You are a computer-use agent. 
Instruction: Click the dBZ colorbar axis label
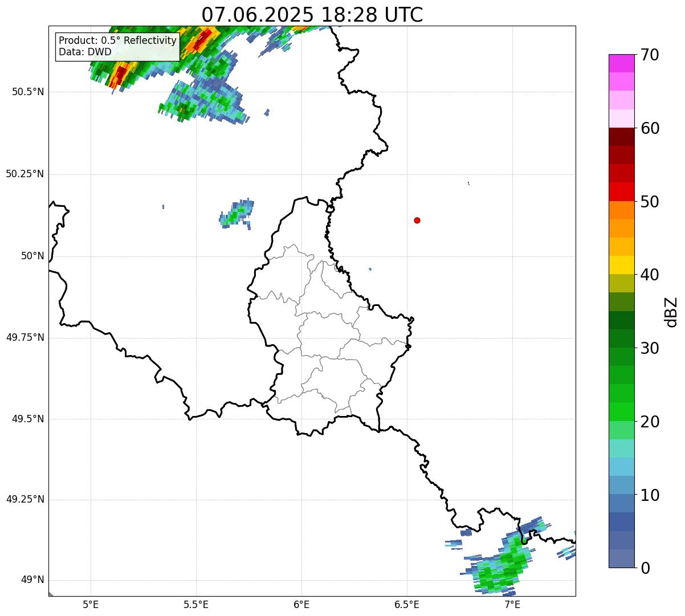(671, 311)
